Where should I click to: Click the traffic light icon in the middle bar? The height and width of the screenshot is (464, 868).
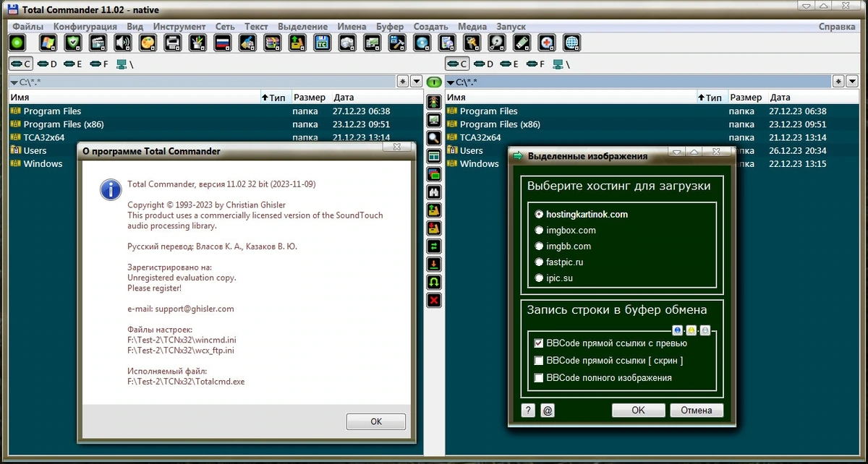point(434,101)
